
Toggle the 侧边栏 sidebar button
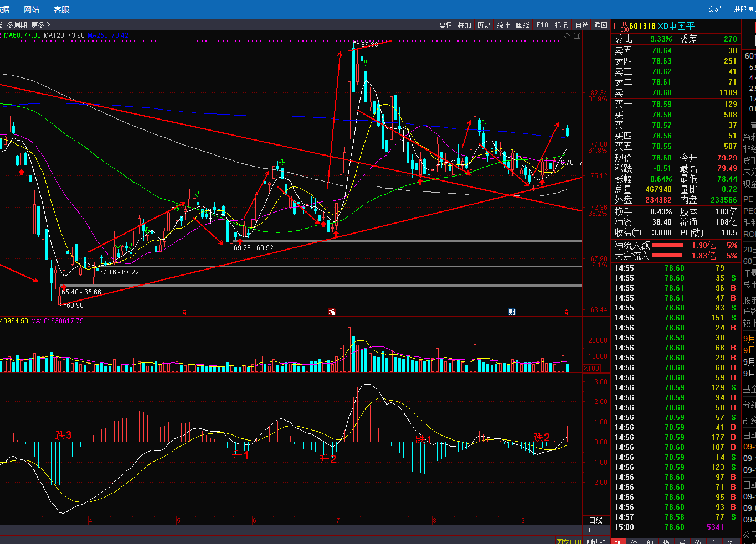click(596, 541)
